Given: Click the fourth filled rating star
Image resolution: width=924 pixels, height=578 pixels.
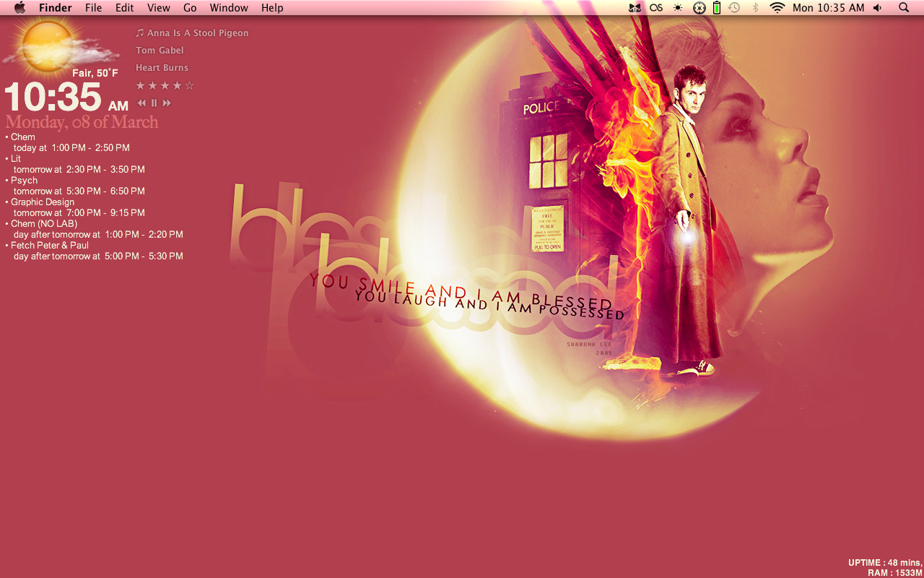Looking at the screenshot, I should [x=178, y=86].
